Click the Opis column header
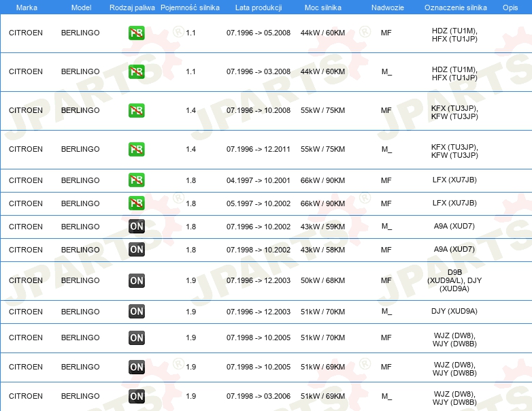The height and width of the screenshot is (411, 532). point(510,7)
